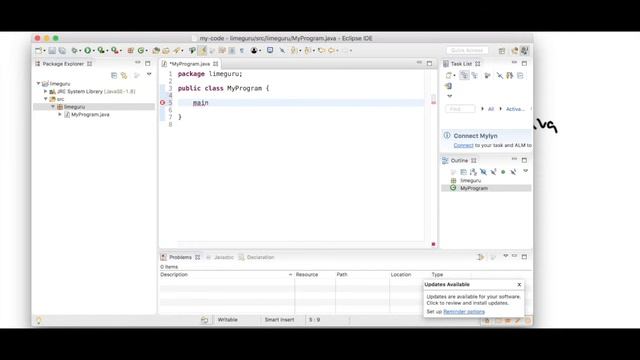The width and height of the screenshot is (640, 360).
Task: Maximize the editor area
Action: (x=429, y=63)
